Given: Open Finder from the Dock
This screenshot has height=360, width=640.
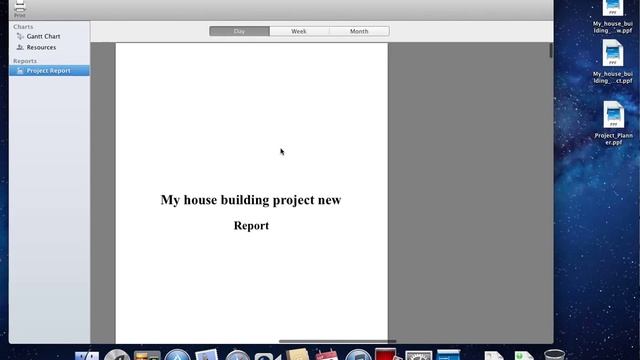Looking at the screenshot, I should (x=87, y=356).
